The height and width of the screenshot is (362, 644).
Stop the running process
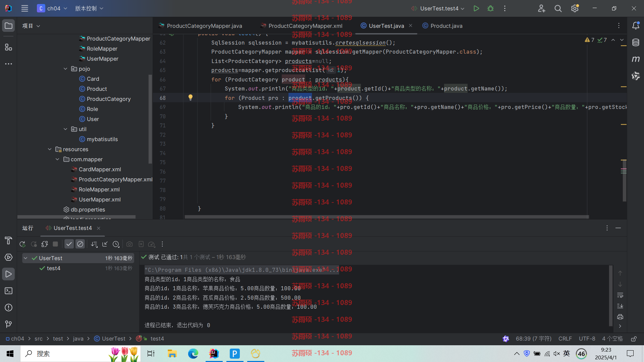pyautogui.click(x=56, y=244)
